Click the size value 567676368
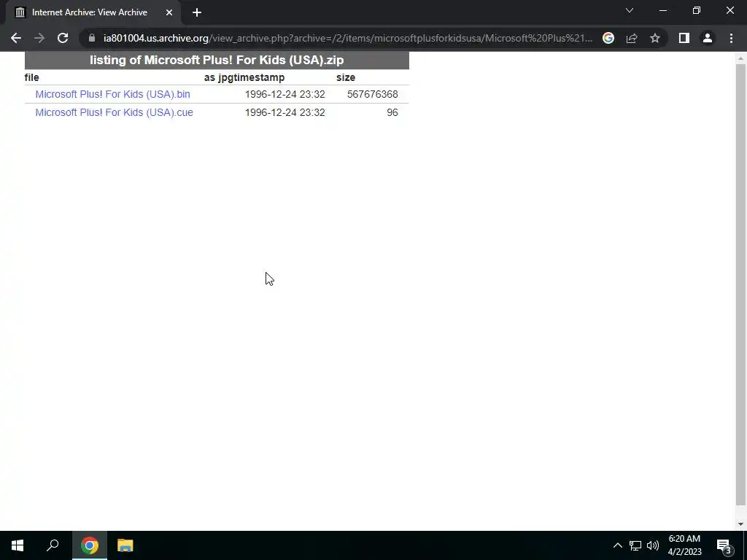This screenshot has height=560, width=747. click(x=372, y=94)
